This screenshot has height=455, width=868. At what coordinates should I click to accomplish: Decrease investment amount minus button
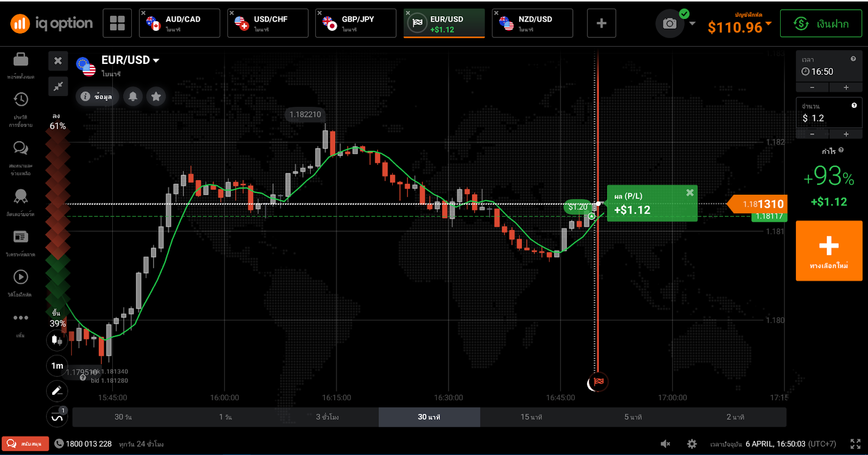(812, 134)
